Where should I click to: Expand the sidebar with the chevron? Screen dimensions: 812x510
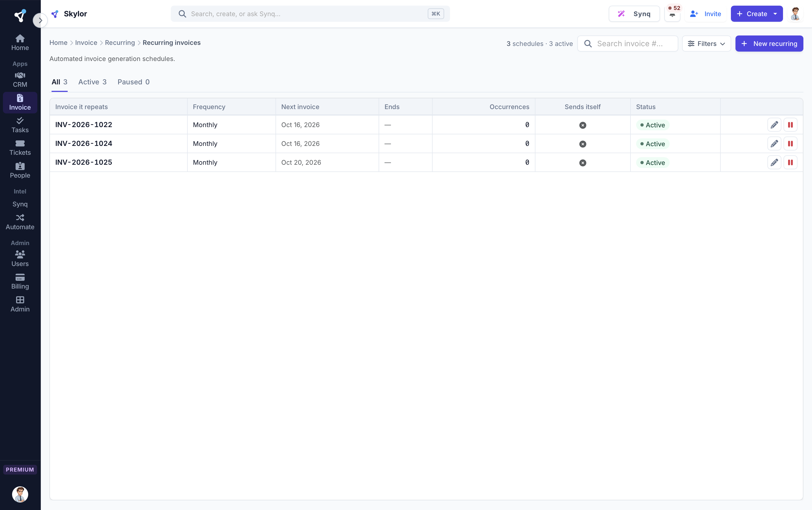pos(40,20)
